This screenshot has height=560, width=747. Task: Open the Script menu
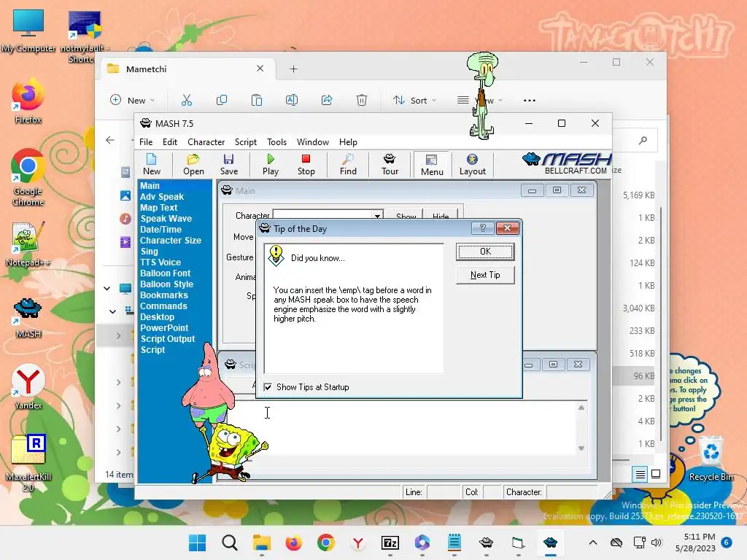pos(245,142)
